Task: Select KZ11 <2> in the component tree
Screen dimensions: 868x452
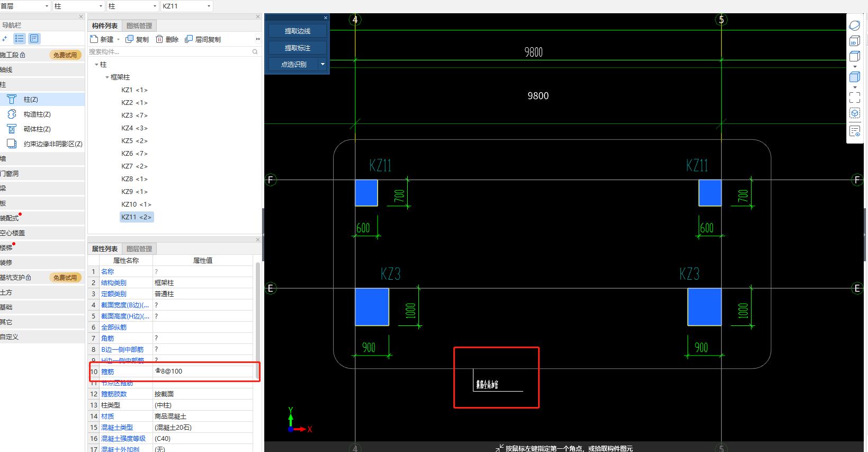Action: tap(136, 217)
